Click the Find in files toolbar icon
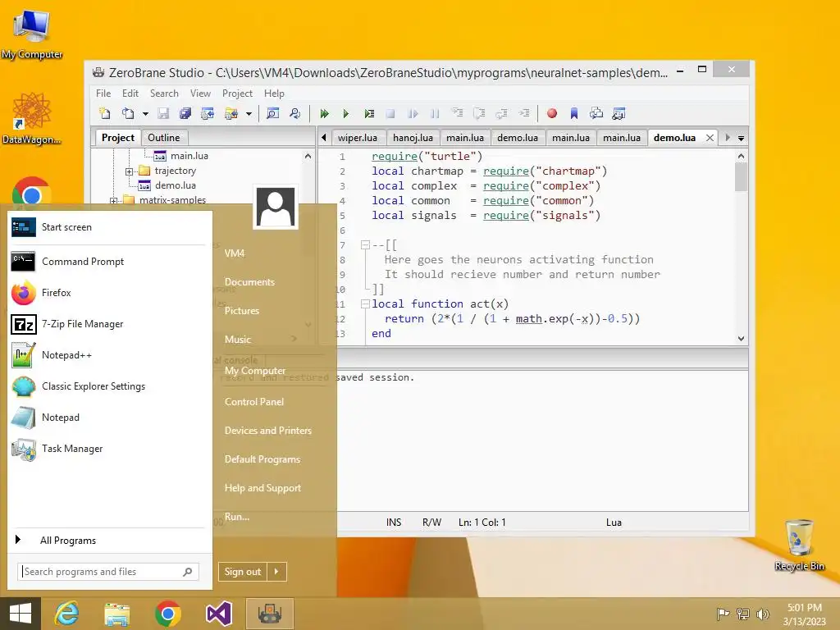 coord(295,113)
